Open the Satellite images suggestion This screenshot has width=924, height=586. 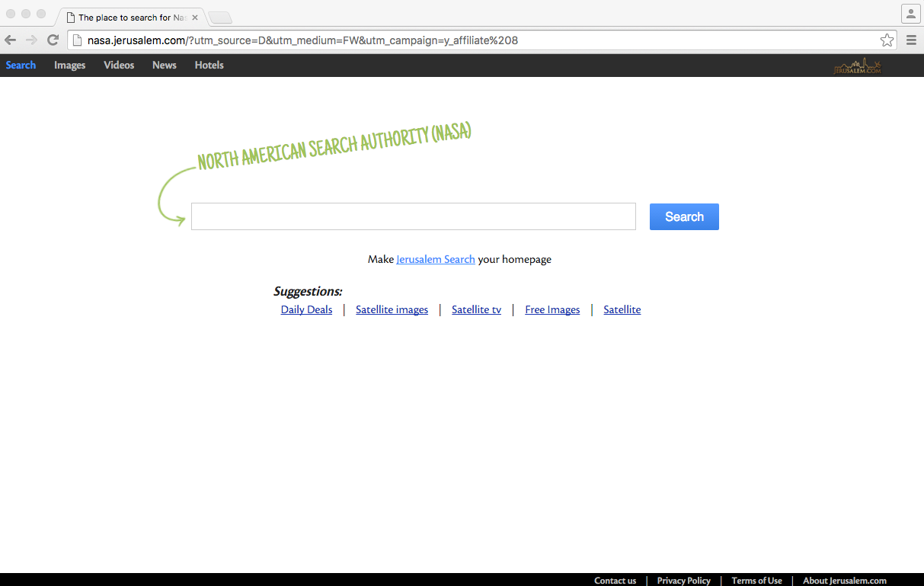pyautogui.click(x=392, y=309)
